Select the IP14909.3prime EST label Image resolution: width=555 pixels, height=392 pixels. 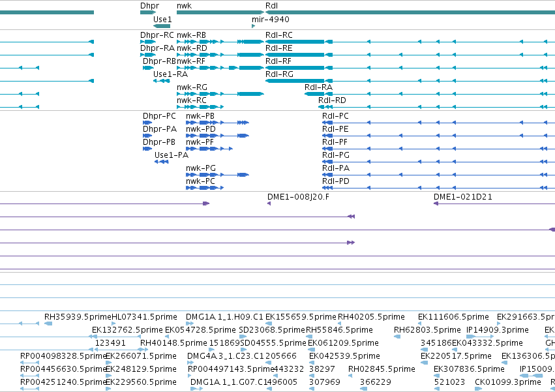tap(498, 330)
